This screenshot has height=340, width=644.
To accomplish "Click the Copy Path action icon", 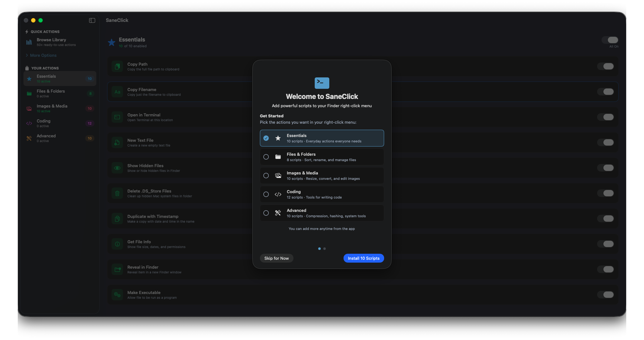I will coord(117,66).
